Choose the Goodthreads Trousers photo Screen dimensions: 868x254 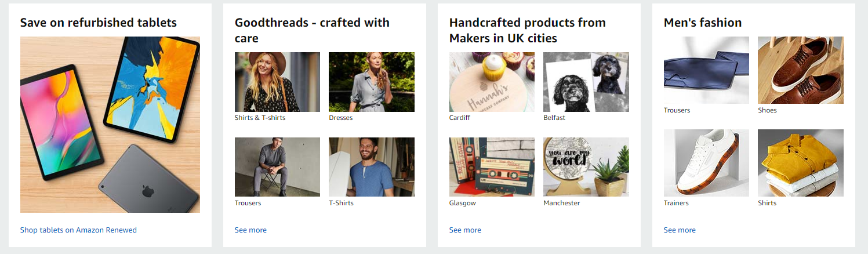[277, 167]
